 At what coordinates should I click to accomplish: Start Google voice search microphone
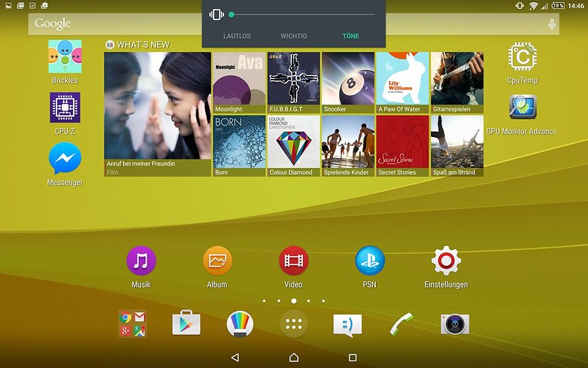(x=552, y=24)
